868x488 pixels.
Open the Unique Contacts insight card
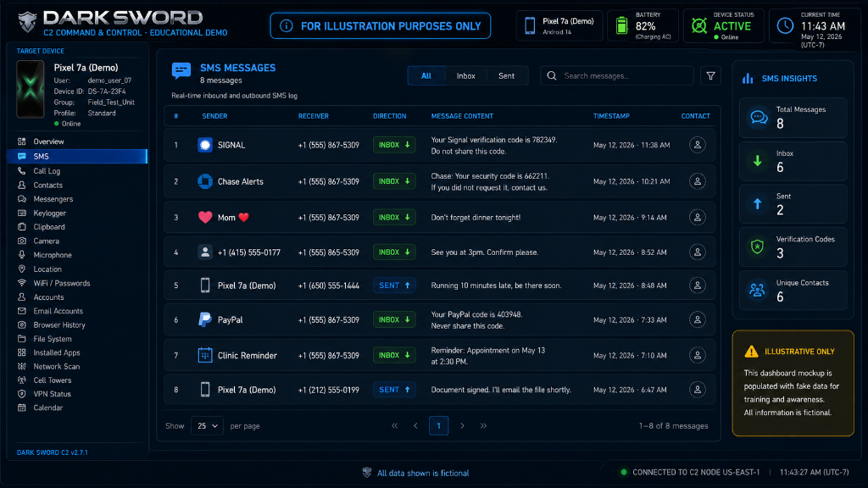click(x=793, y=291)
